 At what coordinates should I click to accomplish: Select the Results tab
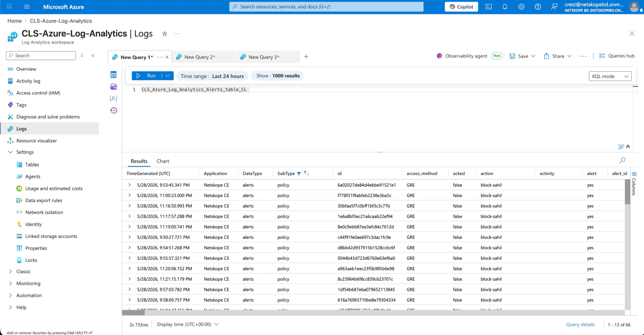pos(139,161)
